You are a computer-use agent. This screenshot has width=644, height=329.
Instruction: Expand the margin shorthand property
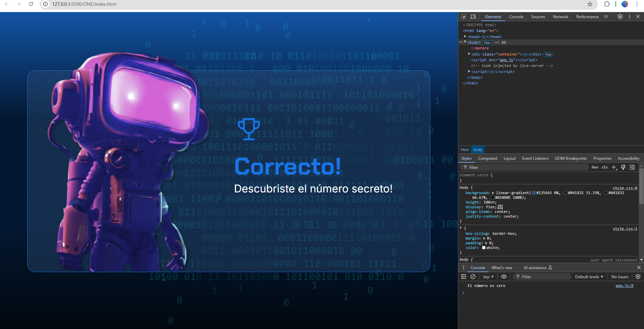pyautogui.click(x=484, y=238)
